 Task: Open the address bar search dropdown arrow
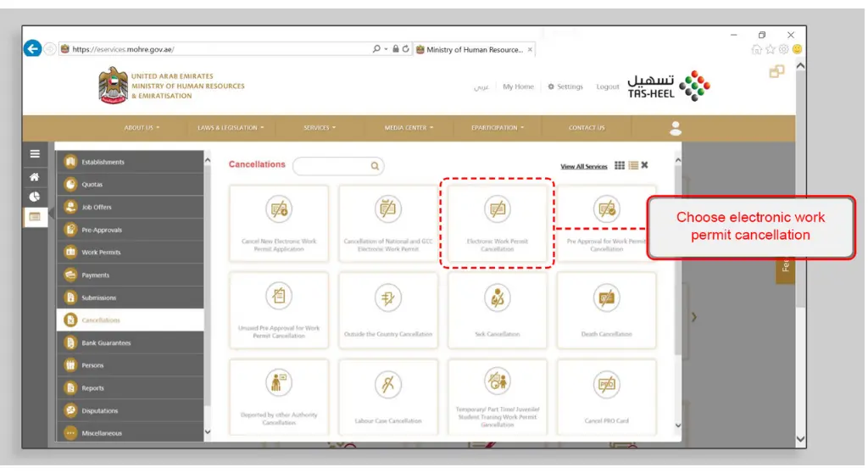(x=386, y=48)
